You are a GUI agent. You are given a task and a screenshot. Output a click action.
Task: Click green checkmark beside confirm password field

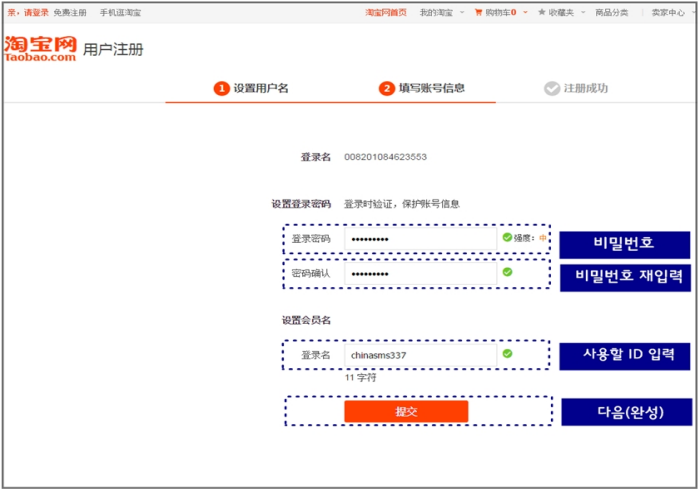point(507,272)
